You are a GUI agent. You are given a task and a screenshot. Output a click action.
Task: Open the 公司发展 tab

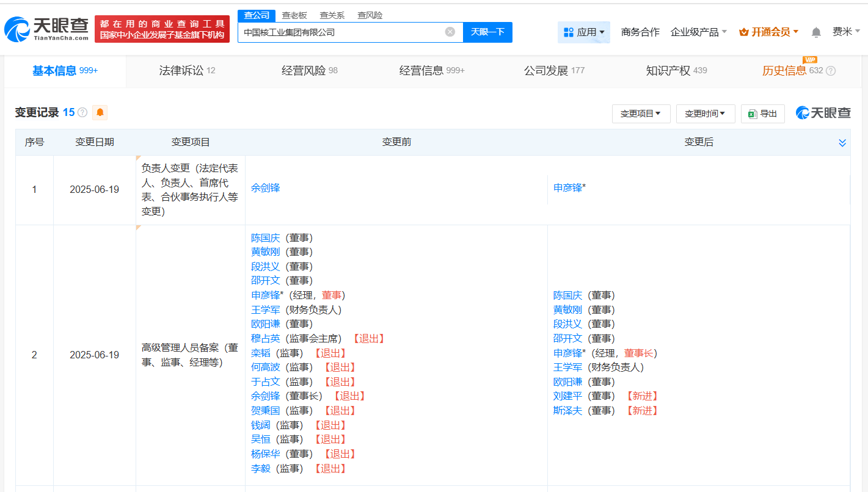[x=554, y=71]
